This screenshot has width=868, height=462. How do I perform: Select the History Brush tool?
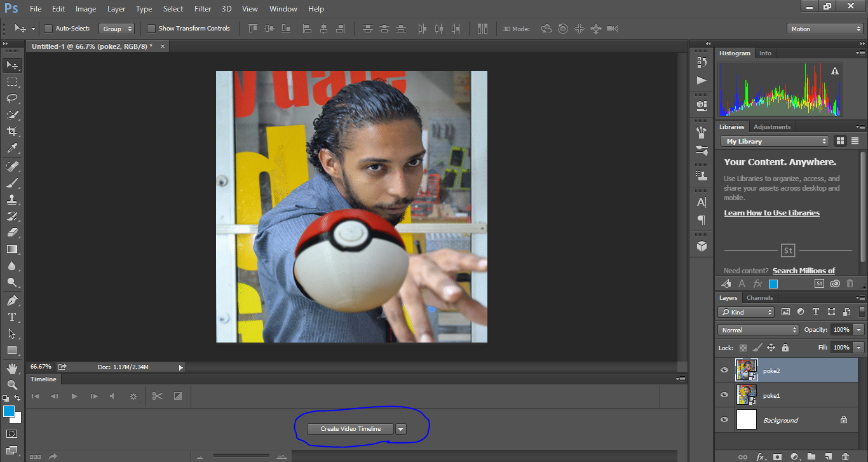[12, 216]
